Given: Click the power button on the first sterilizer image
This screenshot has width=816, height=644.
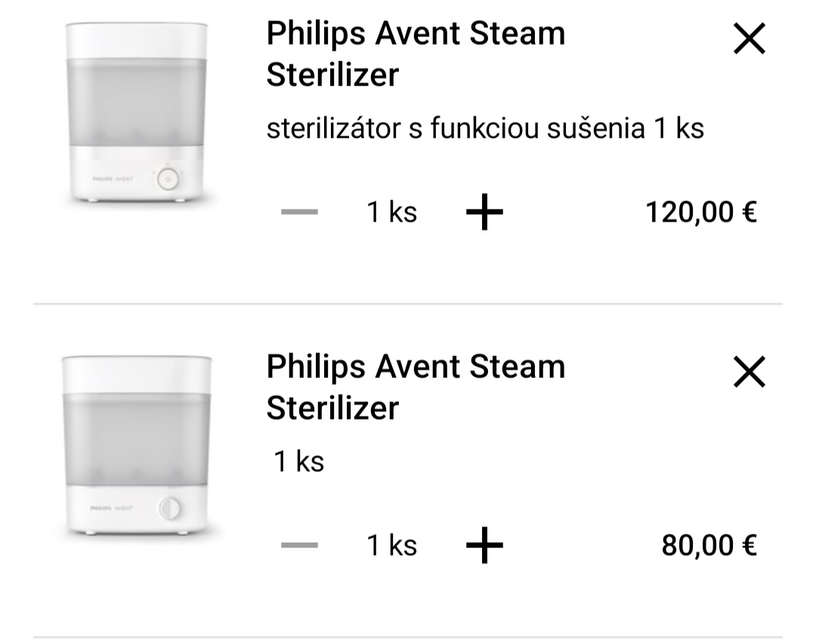Looking at the screenshot, I should coord(170,179).
